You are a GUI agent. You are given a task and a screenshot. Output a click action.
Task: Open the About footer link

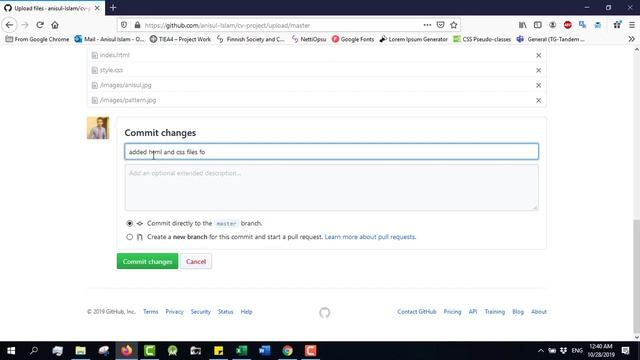pos(539,311)
